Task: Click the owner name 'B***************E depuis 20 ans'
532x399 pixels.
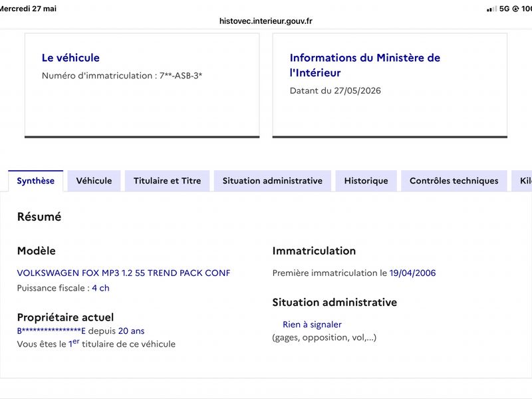Action: tap(80, 331)
